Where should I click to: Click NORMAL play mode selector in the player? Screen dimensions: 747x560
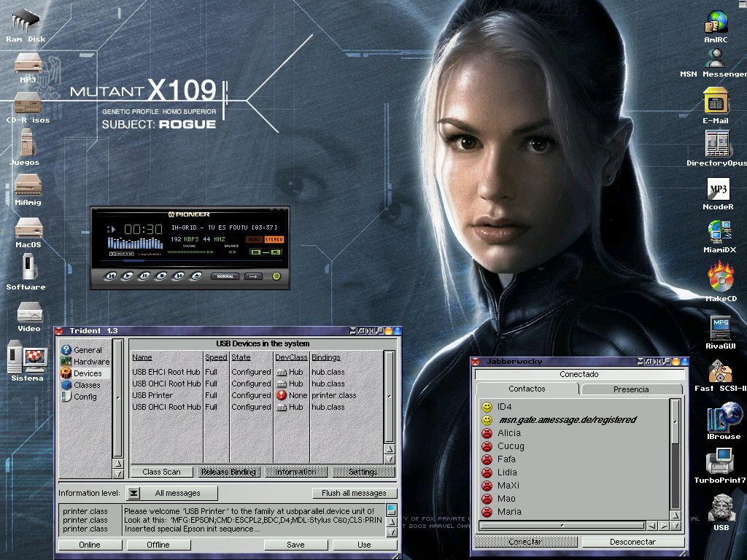(225, 276)
